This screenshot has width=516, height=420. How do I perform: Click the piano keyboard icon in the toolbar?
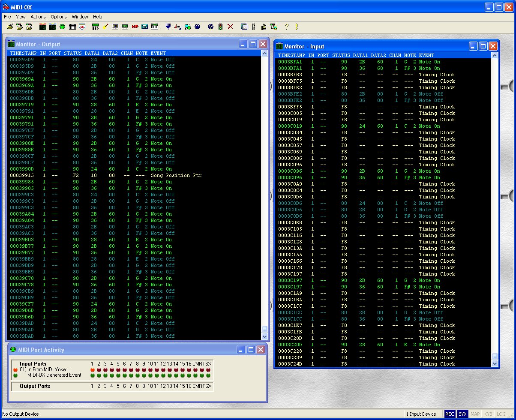155,27
